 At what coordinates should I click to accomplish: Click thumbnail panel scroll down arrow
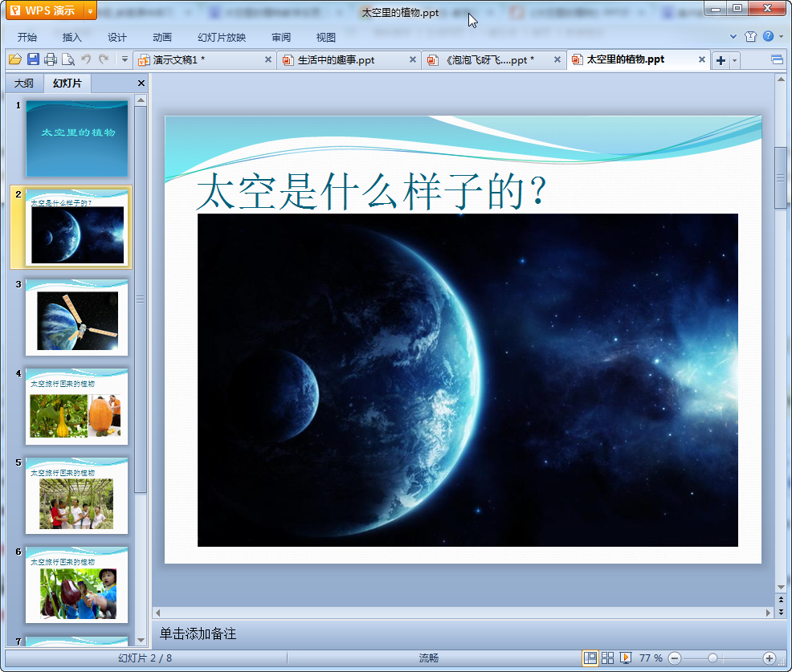(141, 640)
